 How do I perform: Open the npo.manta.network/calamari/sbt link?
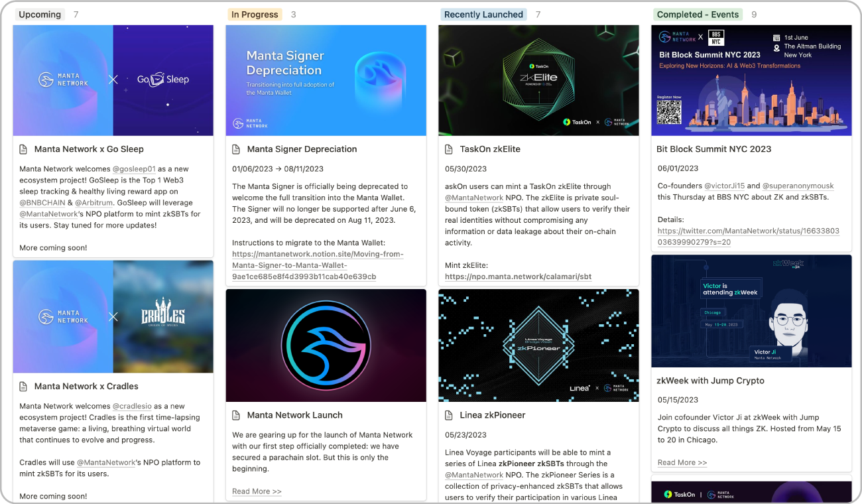click(x=518, y=277)
